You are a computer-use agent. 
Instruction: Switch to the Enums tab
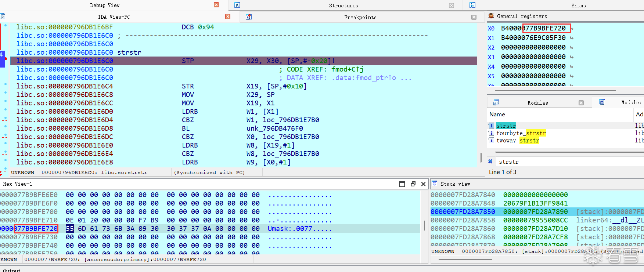click(x=579, y=6)
